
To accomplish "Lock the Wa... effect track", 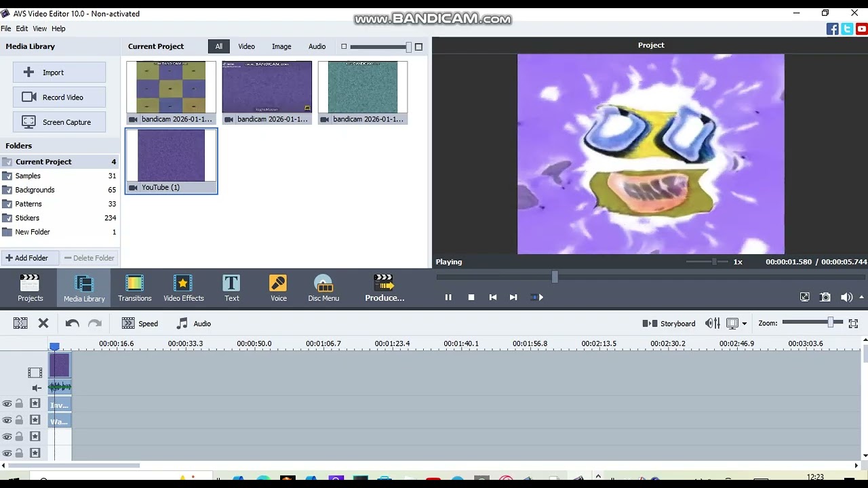I will pyautogui.click(x=19, y=420).
